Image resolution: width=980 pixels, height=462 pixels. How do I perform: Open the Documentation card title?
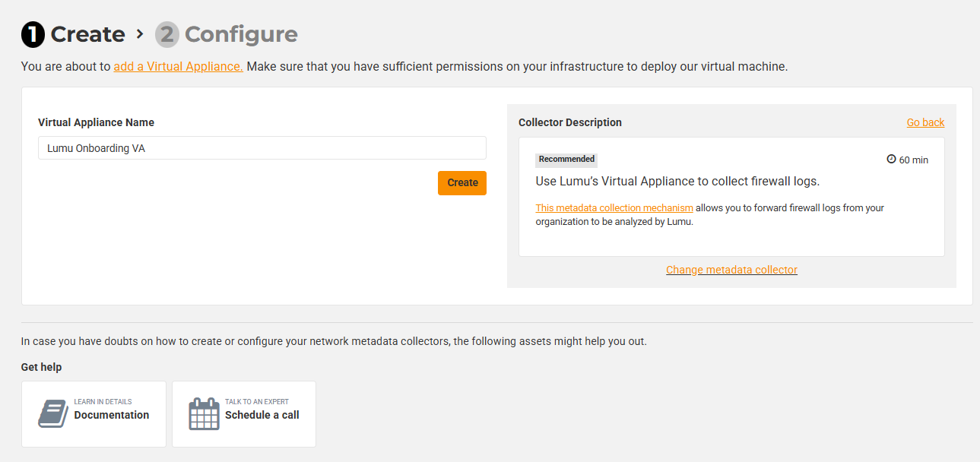point(112,415)
